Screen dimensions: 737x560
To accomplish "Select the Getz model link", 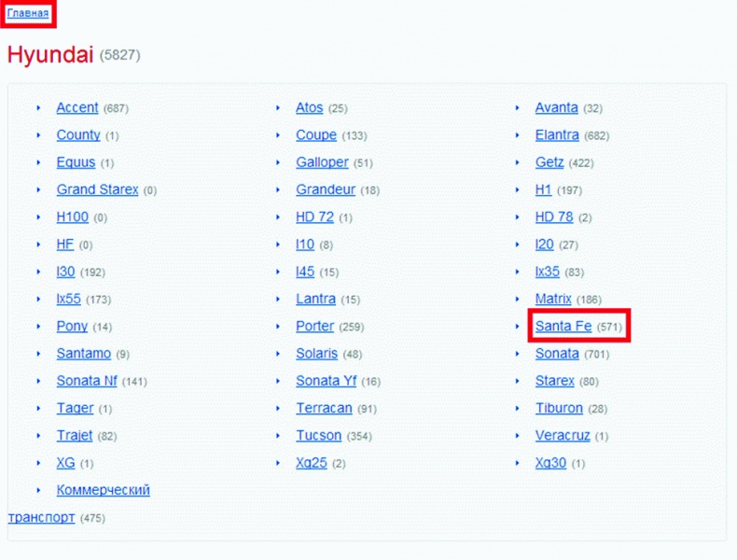I will 549,162.
